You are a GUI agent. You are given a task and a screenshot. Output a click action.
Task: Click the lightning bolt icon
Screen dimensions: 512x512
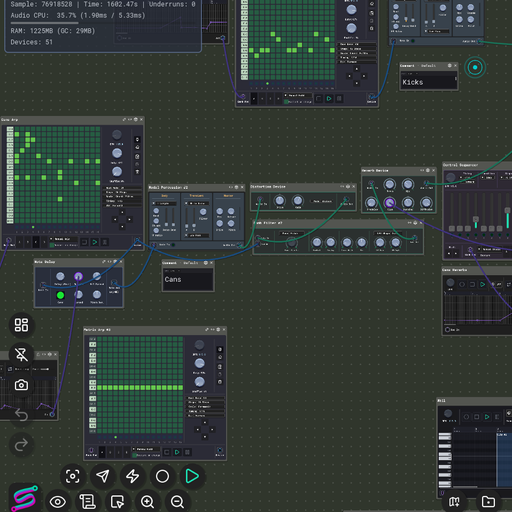click(x=133, y=476)
